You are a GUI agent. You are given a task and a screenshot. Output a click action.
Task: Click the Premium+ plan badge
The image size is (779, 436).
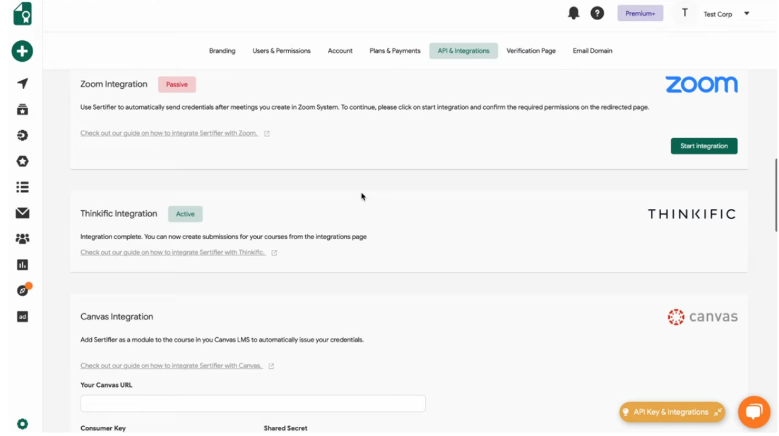click(640, 13)
